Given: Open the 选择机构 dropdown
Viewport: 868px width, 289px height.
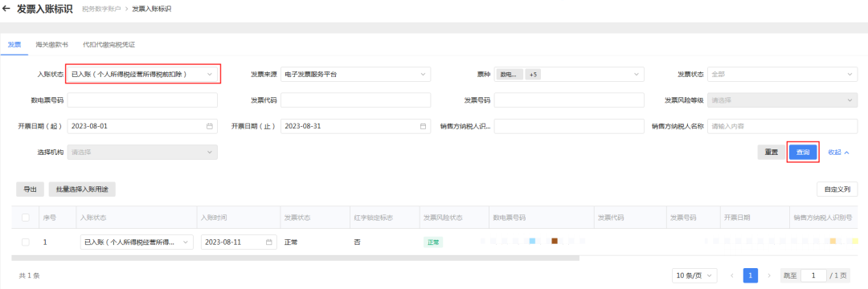Looking at the screenshot, I should pyautogui.click(x=142, y=152).
